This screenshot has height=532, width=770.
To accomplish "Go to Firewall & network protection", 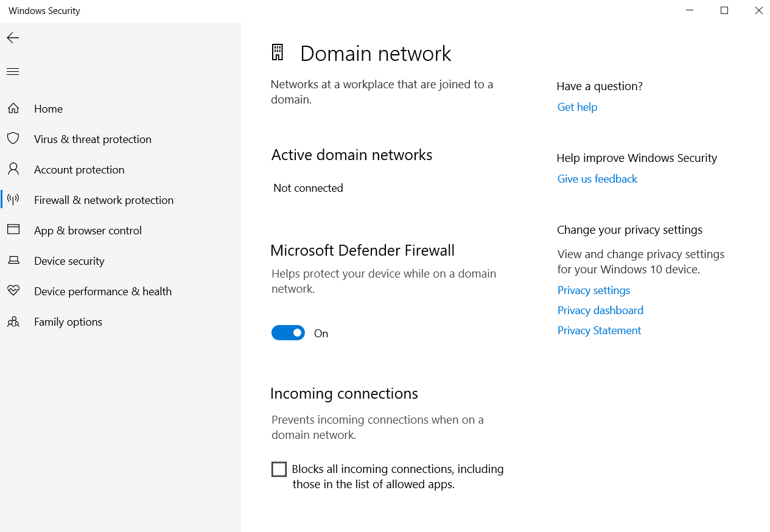I will pos(103,200).
